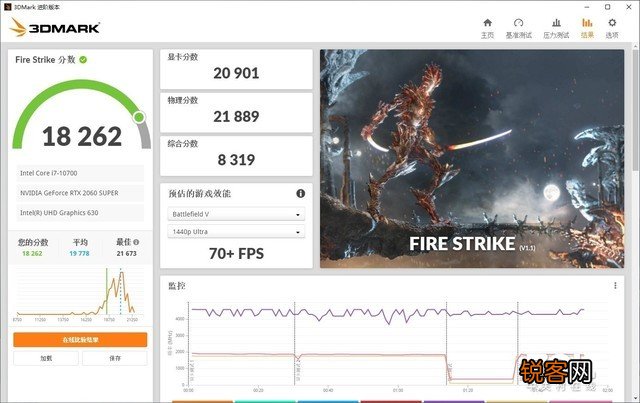Click the 监控 monitoring heading
Screen dimensions: 640x403
177,286
